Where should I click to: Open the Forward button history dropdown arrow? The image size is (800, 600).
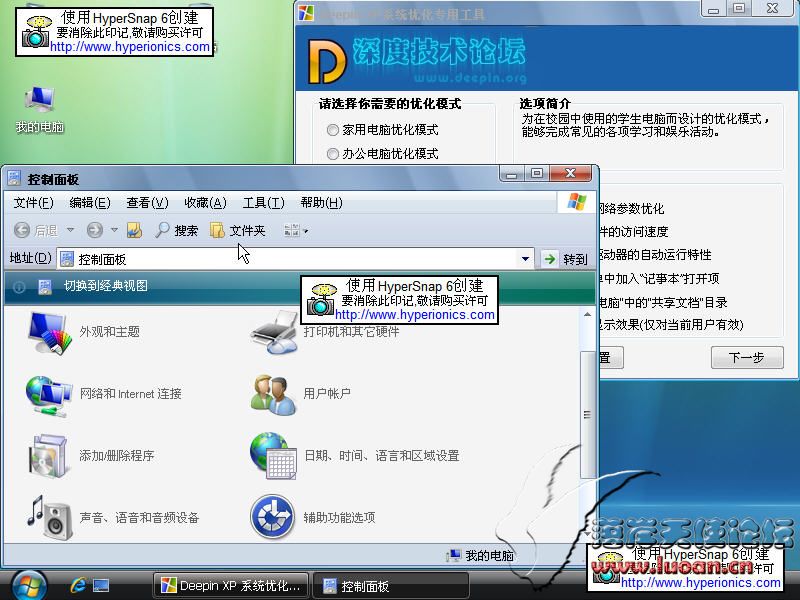point(114,231)
